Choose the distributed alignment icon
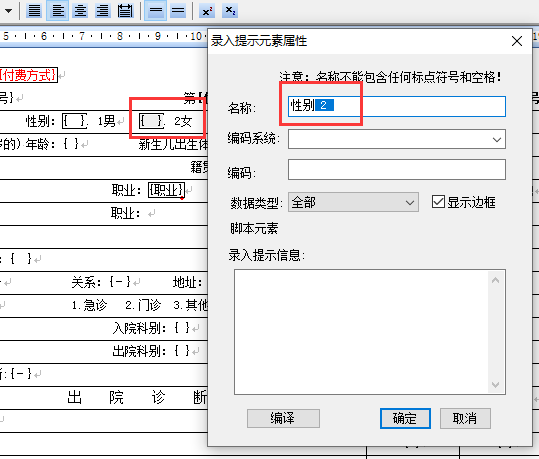 pos(125,11)
